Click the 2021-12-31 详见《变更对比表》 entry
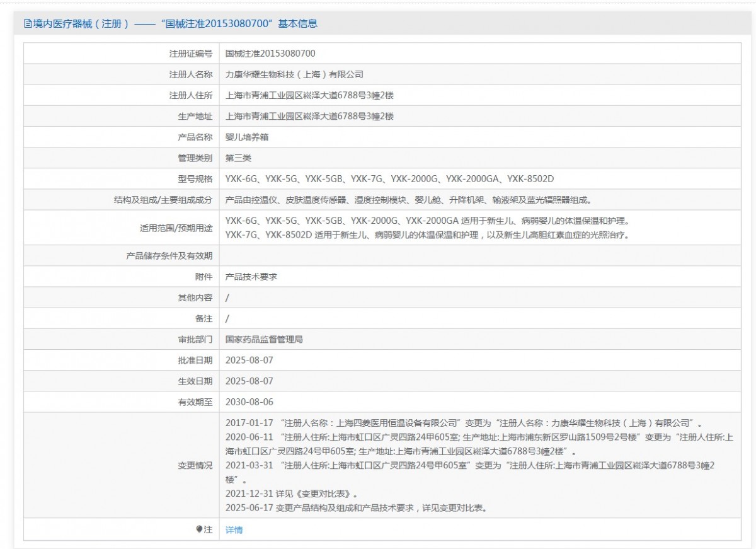Viewport: 756px width, 549px height. click(x=295, y=494)
